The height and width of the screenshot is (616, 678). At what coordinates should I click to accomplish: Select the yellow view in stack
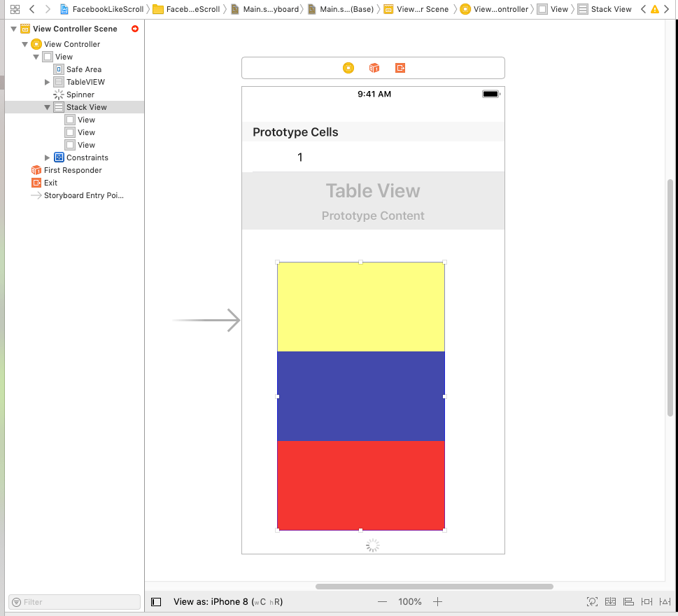tap(361, 307)
